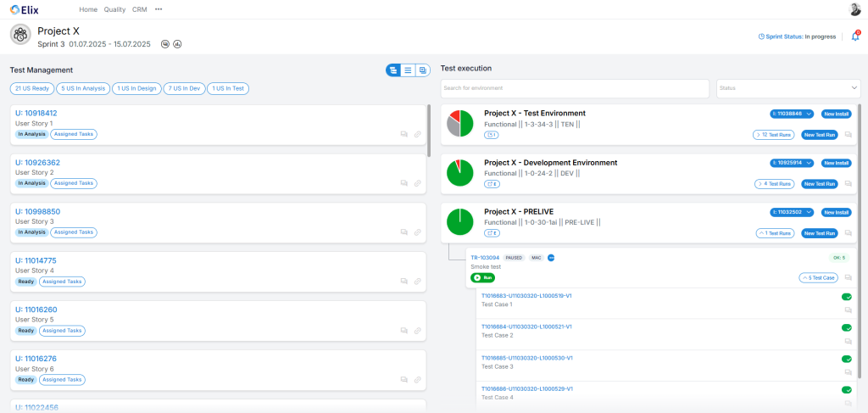
Task: Open install dropdown I: 11038846
Action: point(792,114)
